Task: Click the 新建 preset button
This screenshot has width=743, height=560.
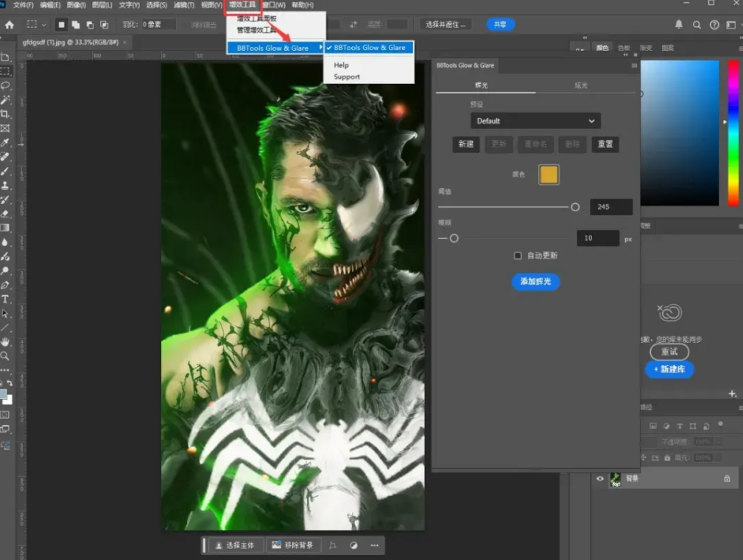Action: tap(466, 144)
